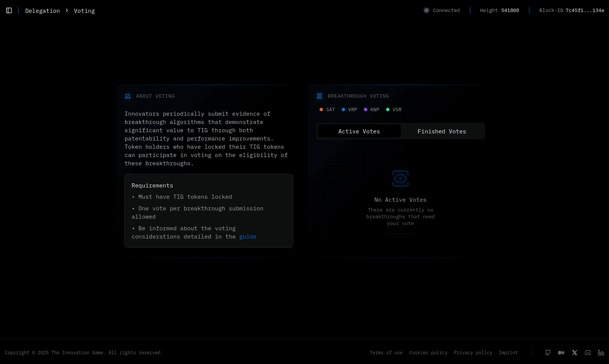Click the Breakthrough Voting eye icon

[320, 96]
